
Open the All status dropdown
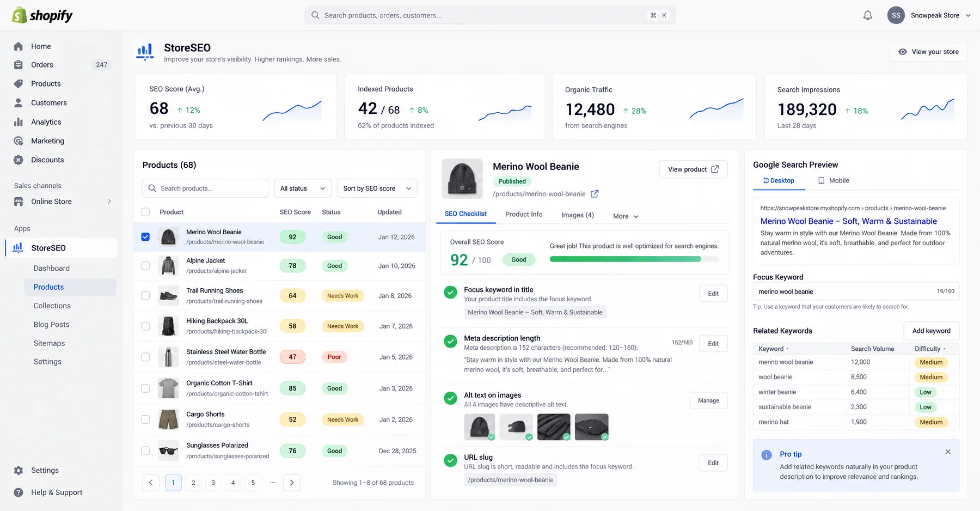pos(302,188)
